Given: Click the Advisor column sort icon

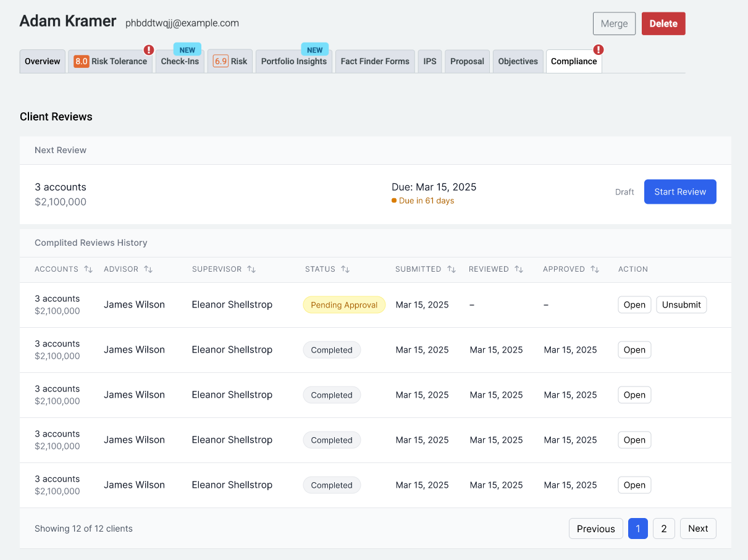Looking at the screenshot, I should pos(148,269).
